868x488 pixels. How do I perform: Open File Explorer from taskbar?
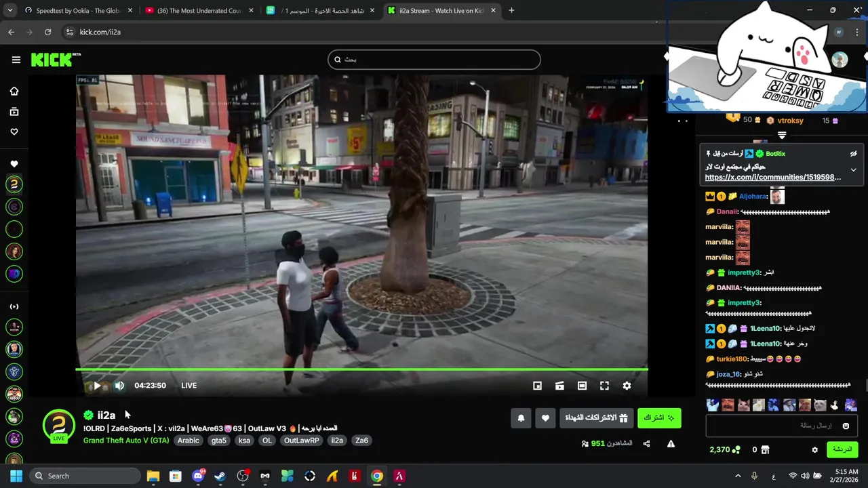(x=153, y=476)
